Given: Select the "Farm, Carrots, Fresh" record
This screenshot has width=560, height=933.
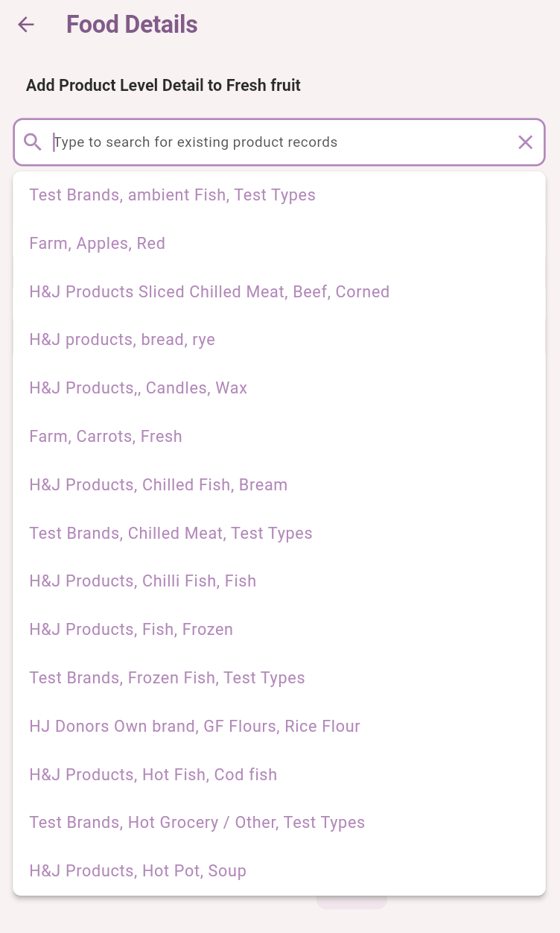Looking at the screenshot, I should 106,437.
